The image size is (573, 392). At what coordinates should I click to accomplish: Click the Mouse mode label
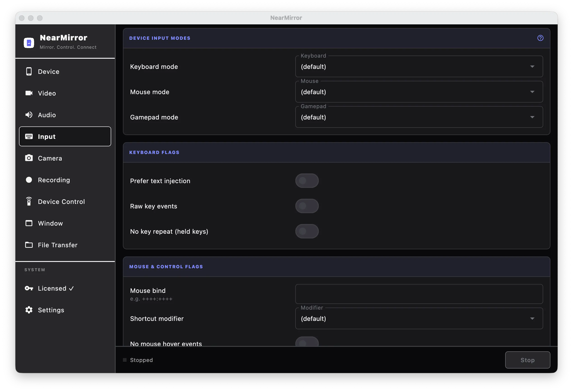click(x=150, y=92)
